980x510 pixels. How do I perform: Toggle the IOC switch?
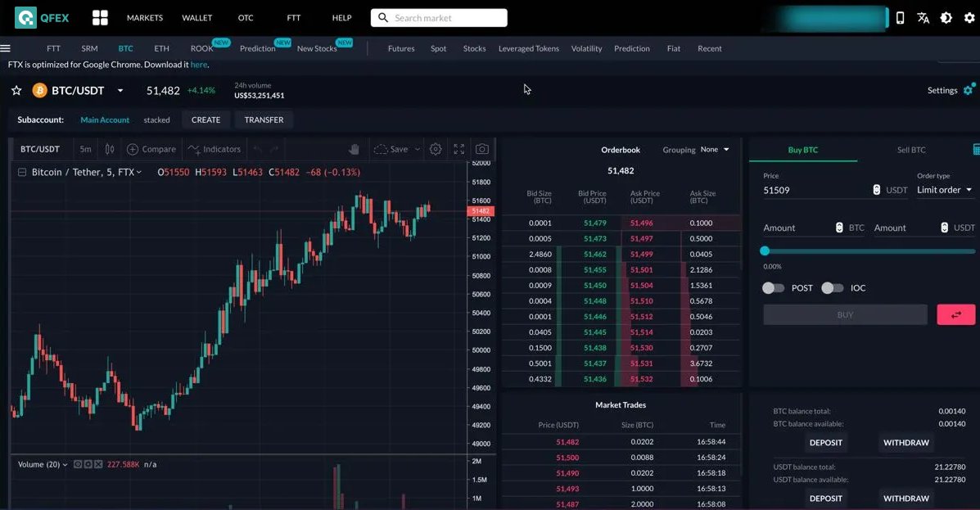[832, 287]
